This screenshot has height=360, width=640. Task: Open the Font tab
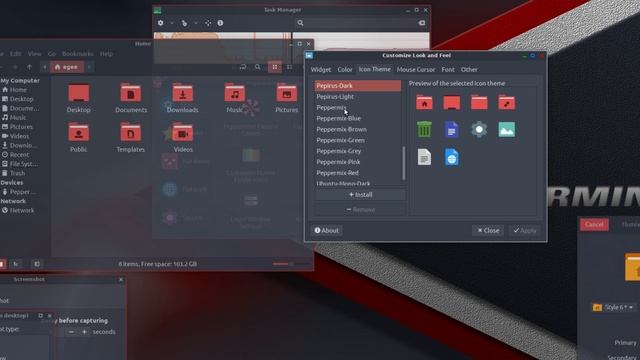point(448,70)
